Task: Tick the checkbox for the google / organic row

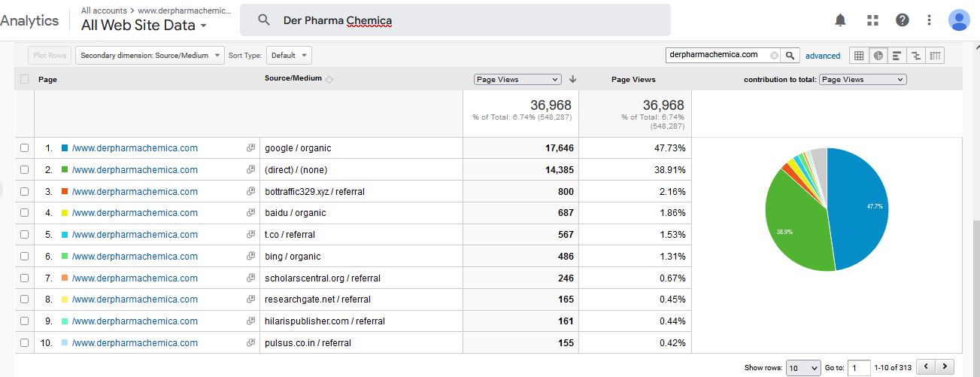Action: coord(25,148)
